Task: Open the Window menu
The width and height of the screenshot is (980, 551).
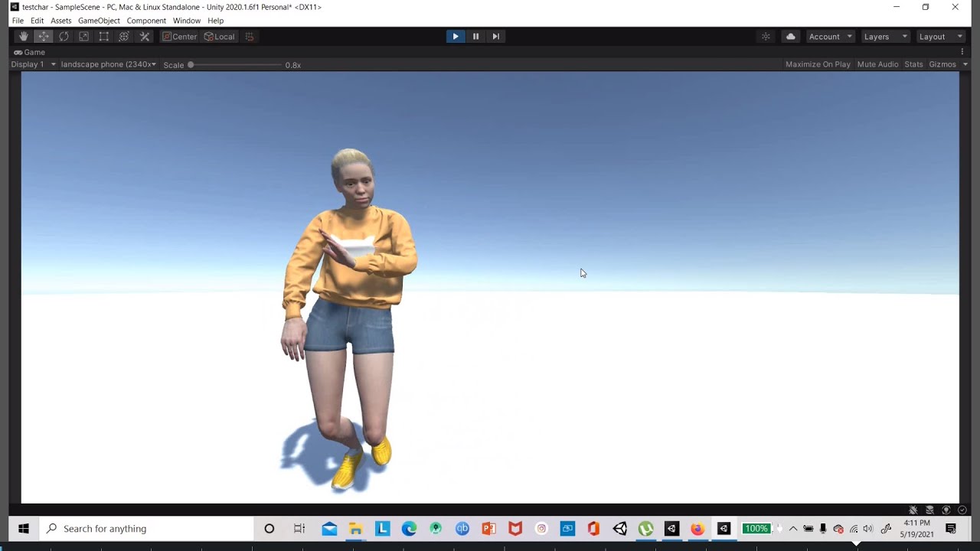Action: [187, 21]
